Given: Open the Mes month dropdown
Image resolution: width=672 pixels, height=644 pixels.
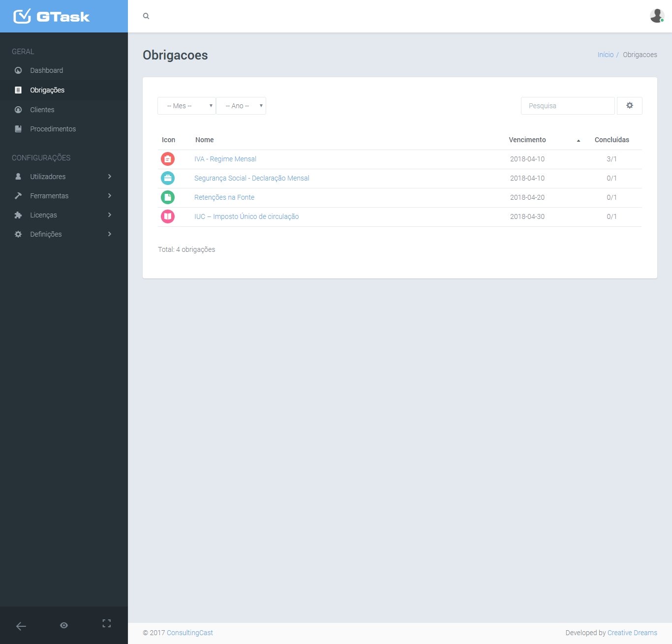Looking at the screenshot, I should (186, 106).
